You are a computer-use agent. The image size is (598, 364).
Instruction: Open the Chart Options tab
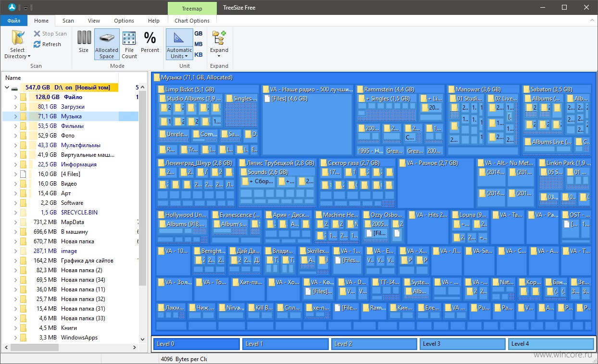click(x=192, y=21)
